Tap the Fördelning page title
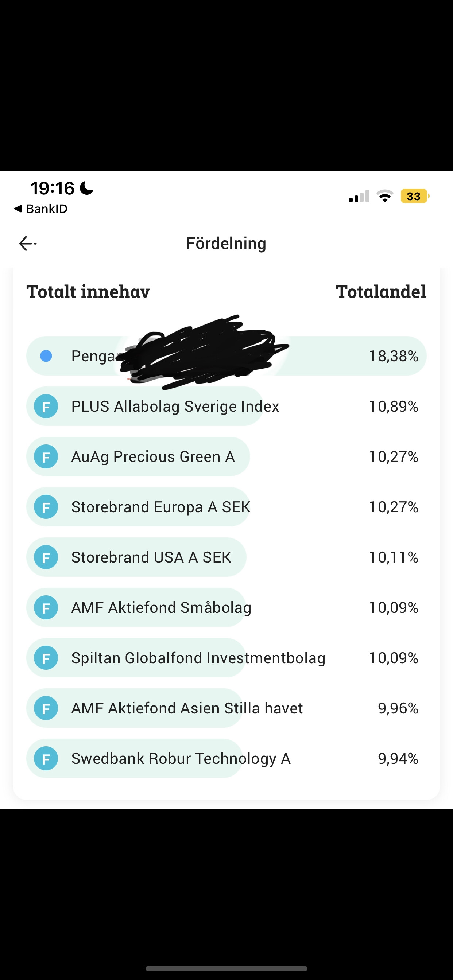The width and height of the screenshot is (453, 980). [226, 244]
